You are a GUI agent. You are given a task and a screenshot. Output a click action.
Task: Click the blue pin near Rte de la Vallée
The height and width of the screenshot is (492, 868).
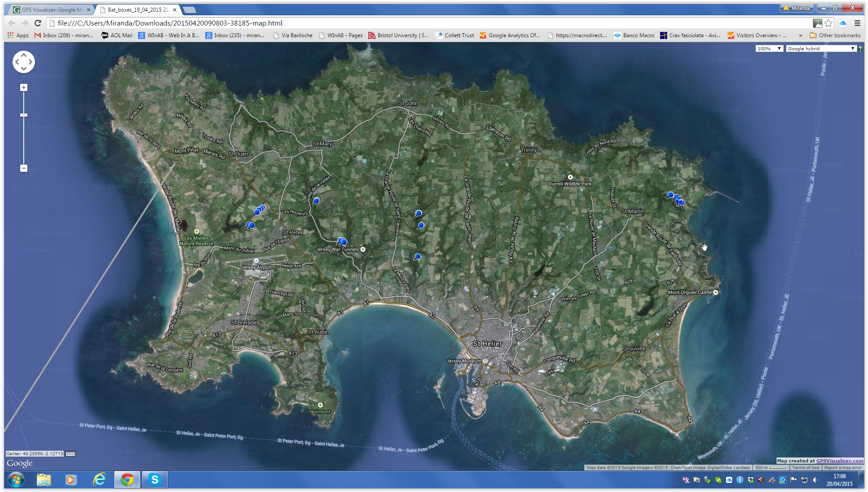[316, 201]
